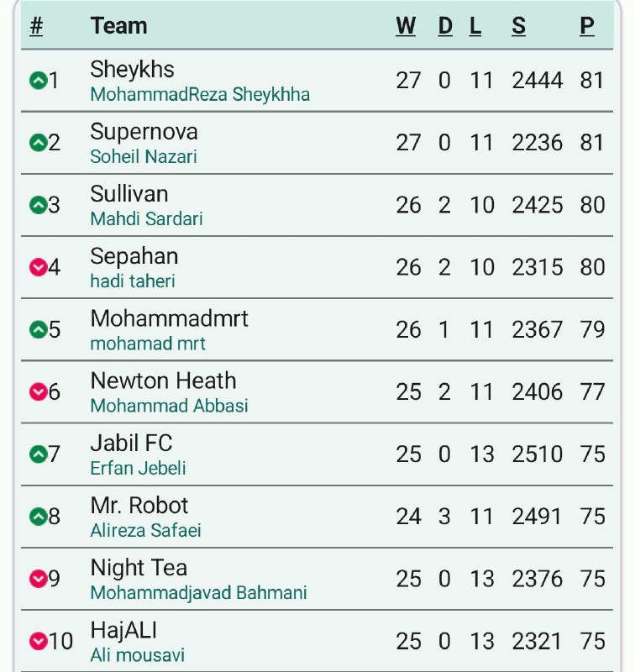The width and height of the screenshot is (635, 672).
Task: Click the green up arrow next to Supernova
Action: click(x=38, y=143)
